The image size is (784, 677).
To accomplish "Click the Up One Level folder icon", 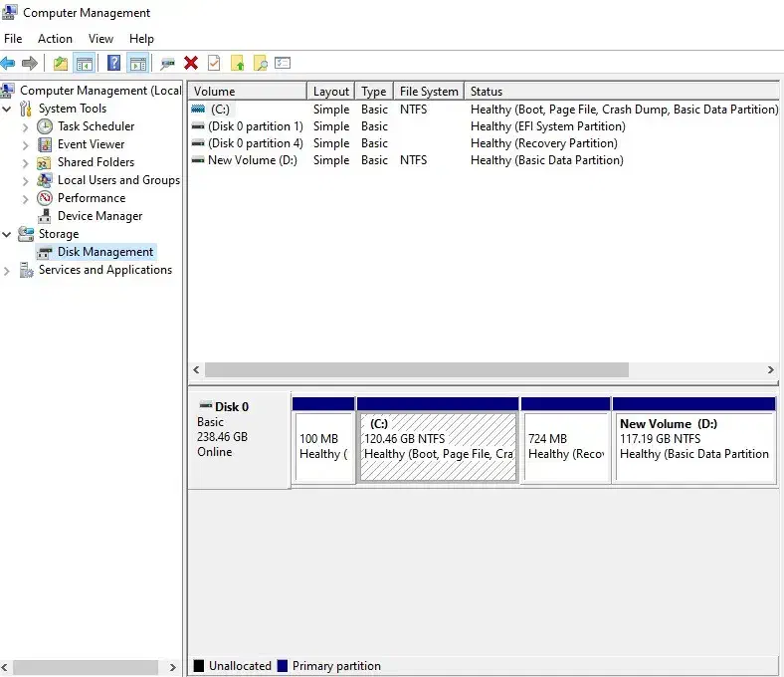I will [x=61, y=63].
